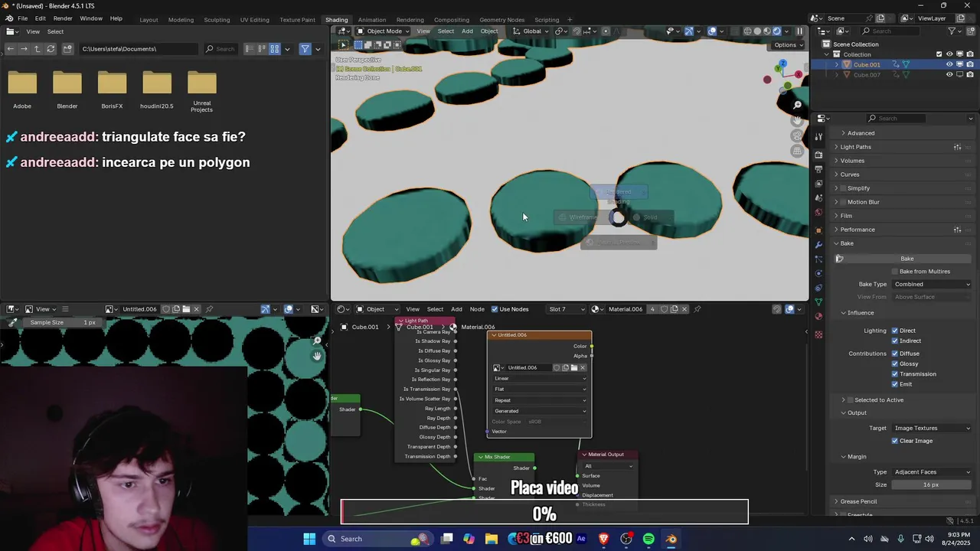Select Wireframe viewport shading icon in header
Image resolution: width=980 pixels, height=551 pixels.
pos(747,31)
